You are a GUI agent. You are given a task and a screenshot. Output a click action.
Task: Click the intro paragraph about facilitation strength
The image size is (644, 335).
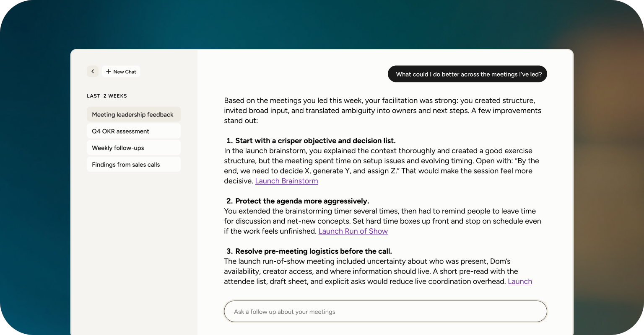point(382,111)
